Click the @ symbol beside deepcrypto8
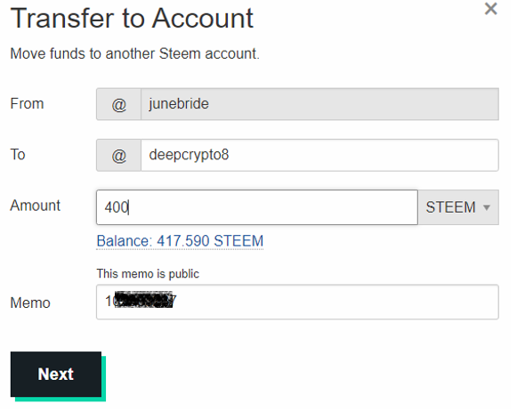This screenshot has height=420, width=517. tap(118, 155)
